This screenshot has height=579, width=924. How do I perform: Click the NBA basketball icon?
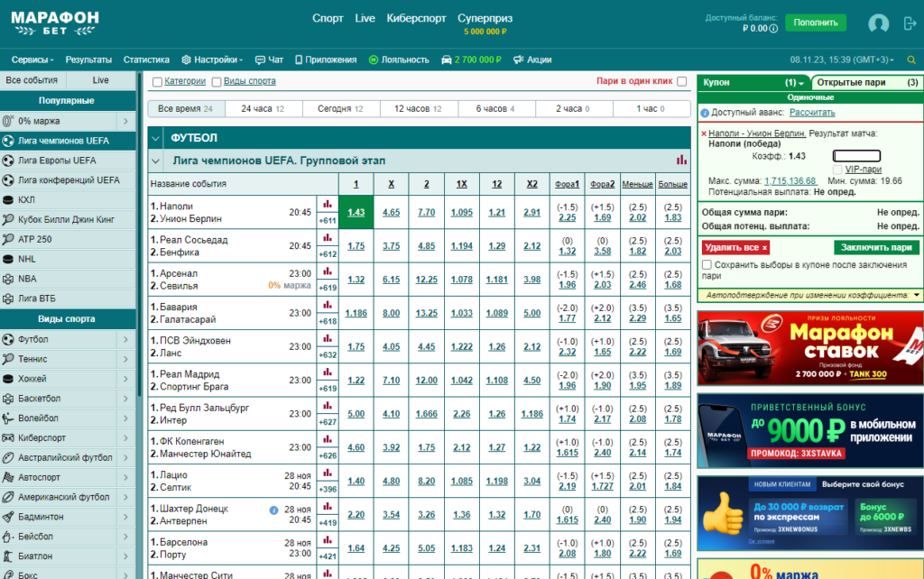point(8,279)
